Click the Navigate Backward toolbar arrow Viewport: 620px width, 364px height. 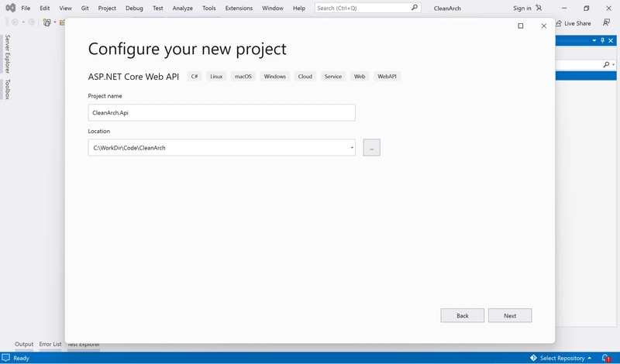tap(15, 22)
